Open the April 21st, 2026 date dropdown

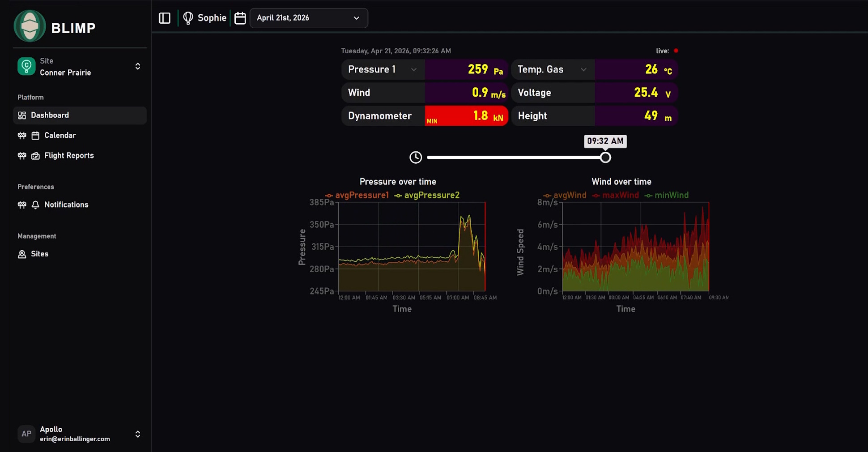pyautogui.click(x=309, y=18)
